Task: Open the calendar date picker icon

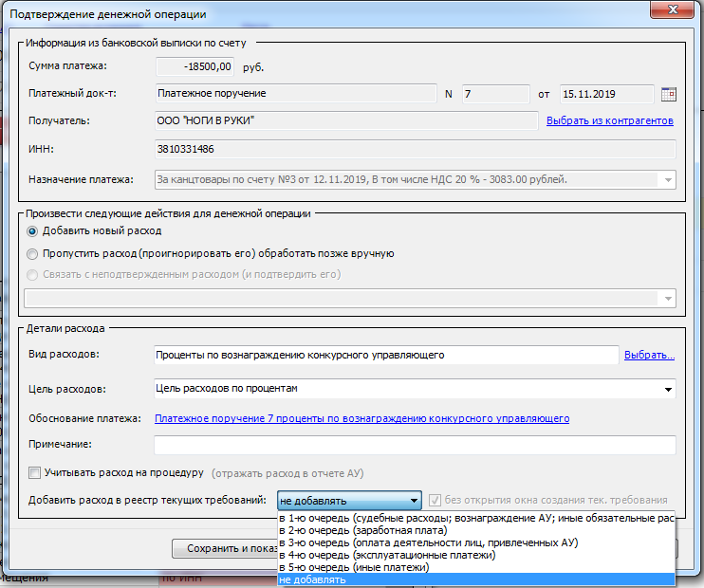Action: pos(668,94)
